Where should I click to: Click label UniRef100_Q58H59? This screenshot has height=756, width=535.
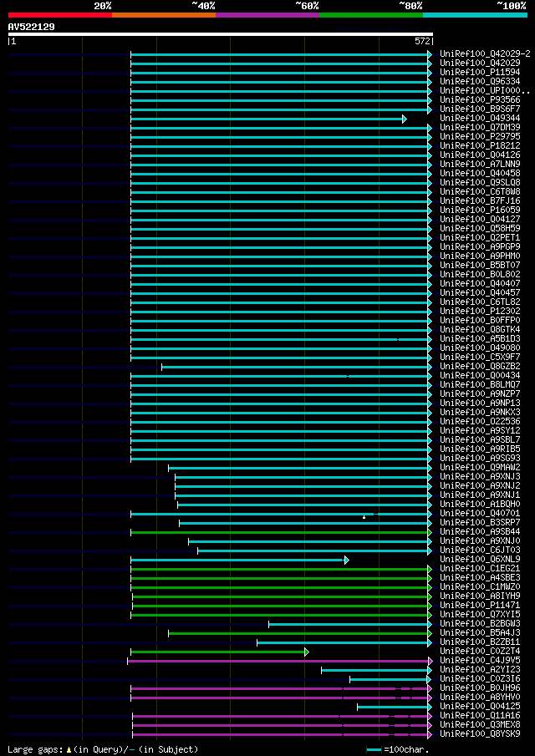pyautogui.click(x=480, y=229)
